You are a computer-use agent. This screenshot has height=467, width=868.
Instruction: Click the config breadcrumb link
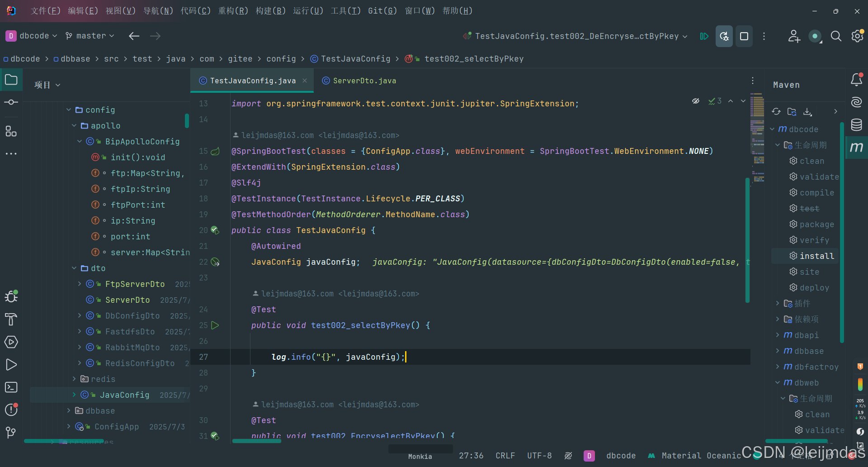tap(281, 59)
